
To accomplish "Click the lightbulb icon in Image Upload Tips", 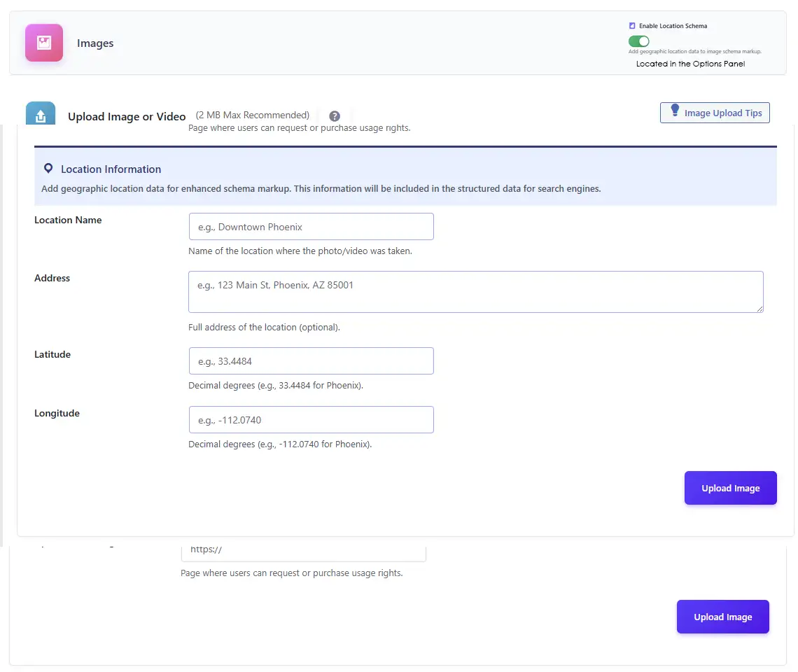I will coord(675,111).
